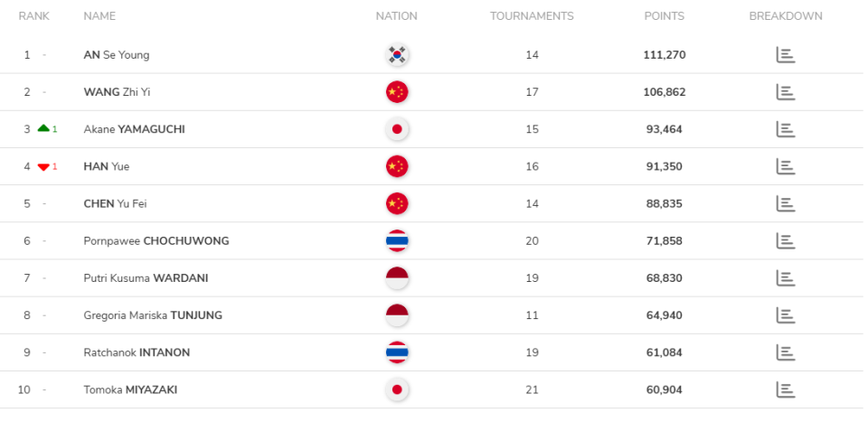Select Ratchanok INTANON player name

136,352
